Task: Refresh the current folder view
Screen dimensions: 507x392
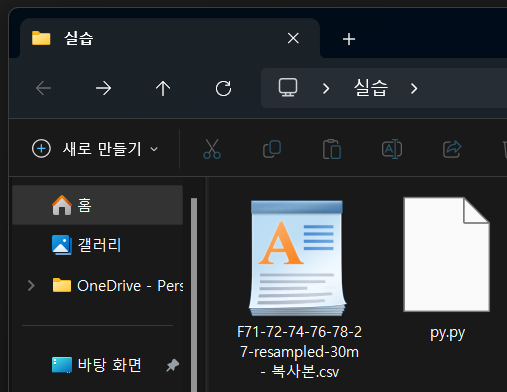Action: click(x=223, y=88)
